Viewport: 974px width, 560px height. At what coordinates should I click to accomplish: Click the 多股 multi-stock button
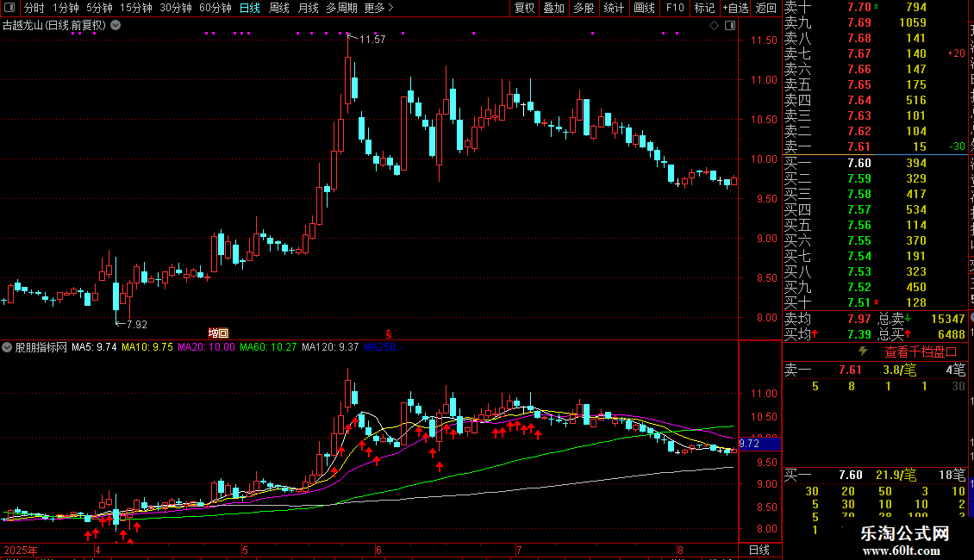click(x=584, y=8)
